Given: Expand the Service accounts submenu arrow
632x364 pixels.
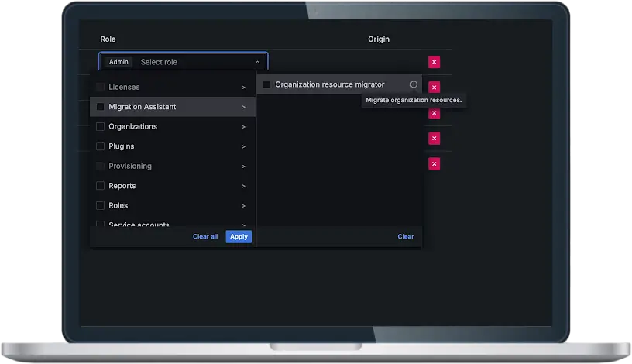Looking at the screenshot, I should pos(243,224).
